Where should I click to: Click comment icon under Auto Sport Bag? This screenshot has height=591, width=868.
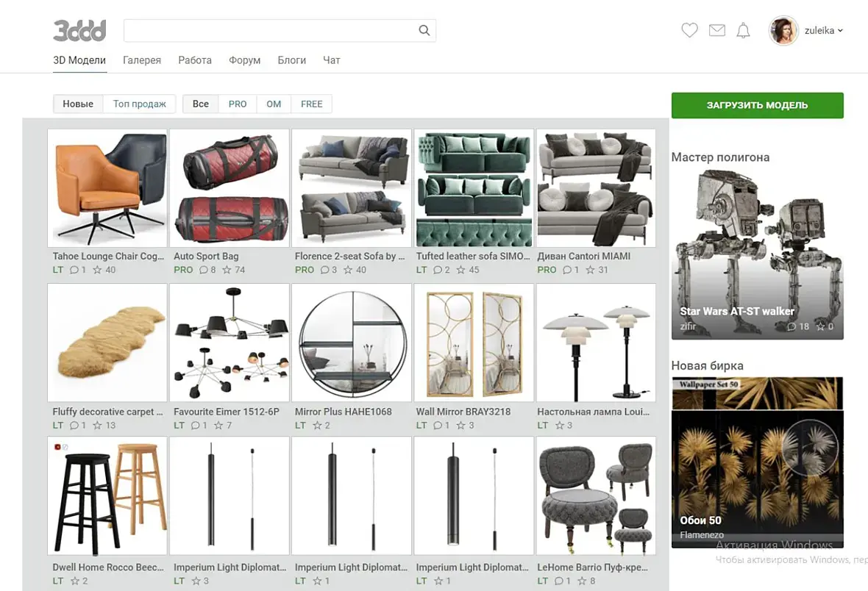[204, 270]
